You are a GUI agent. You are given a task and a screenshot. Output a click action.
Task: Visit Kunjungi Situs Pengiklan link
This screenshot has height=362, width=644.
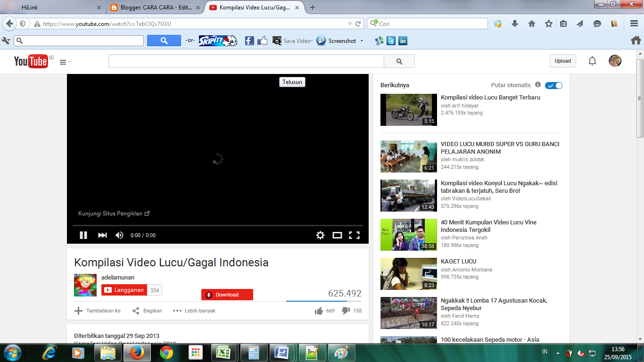pos(114,214)
